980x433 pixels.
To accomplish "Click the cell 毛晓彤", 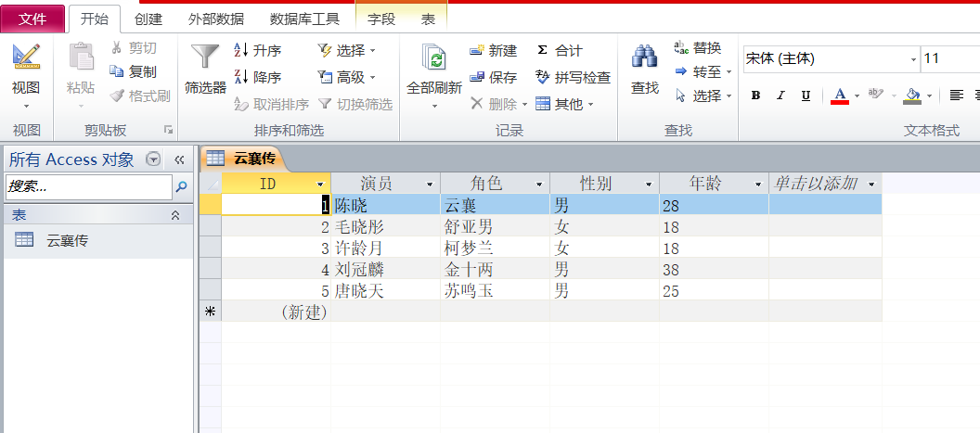I will coord(386,226).
